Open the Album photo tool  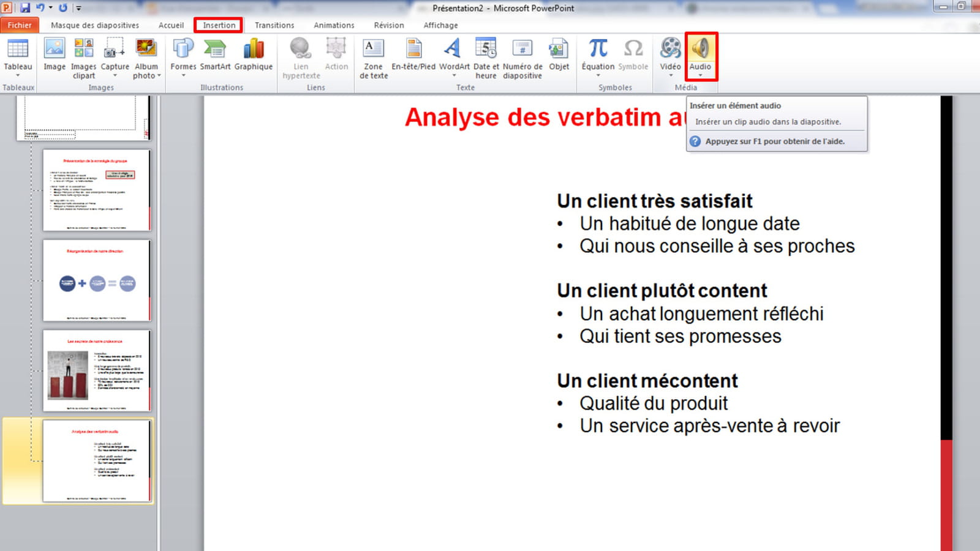tap(146, 49)
